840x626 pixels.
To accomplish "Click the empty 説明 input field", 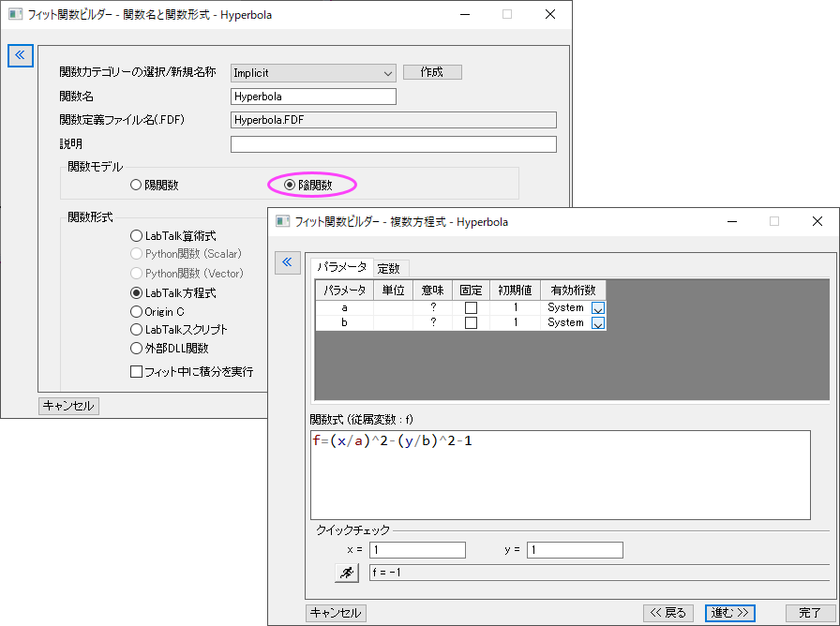I will pos(394,144).
